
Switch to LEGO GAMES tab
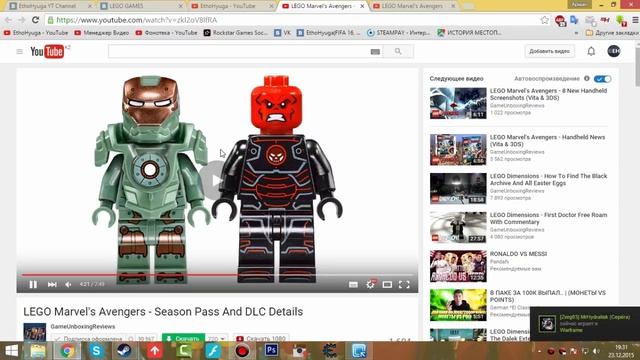point(141,6)
